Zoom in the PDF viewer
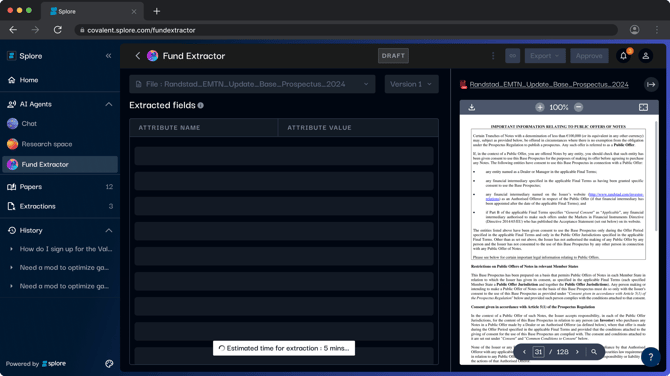670x376 pixels. (x=540, y=107)
